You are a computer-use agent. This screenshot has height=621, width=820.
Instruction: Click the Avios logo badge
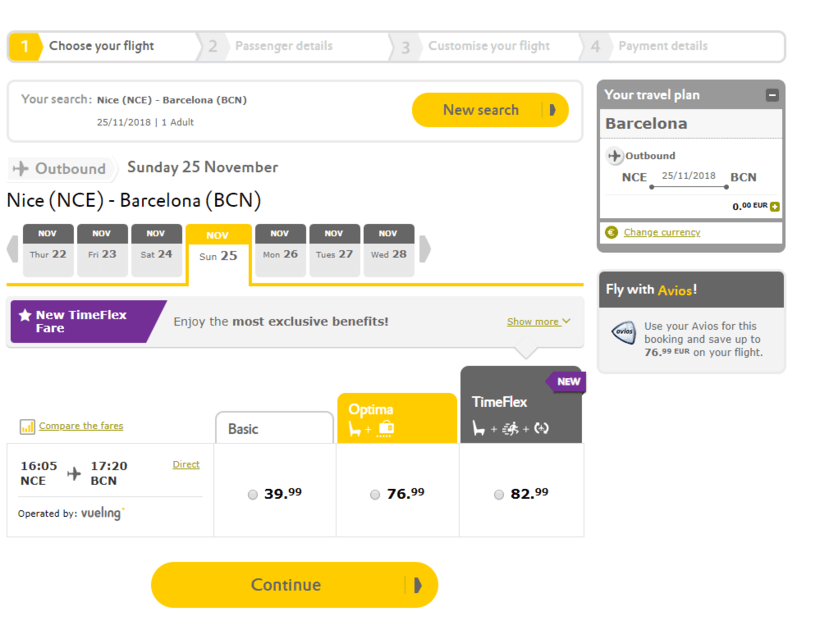click(x=624, y=333)
